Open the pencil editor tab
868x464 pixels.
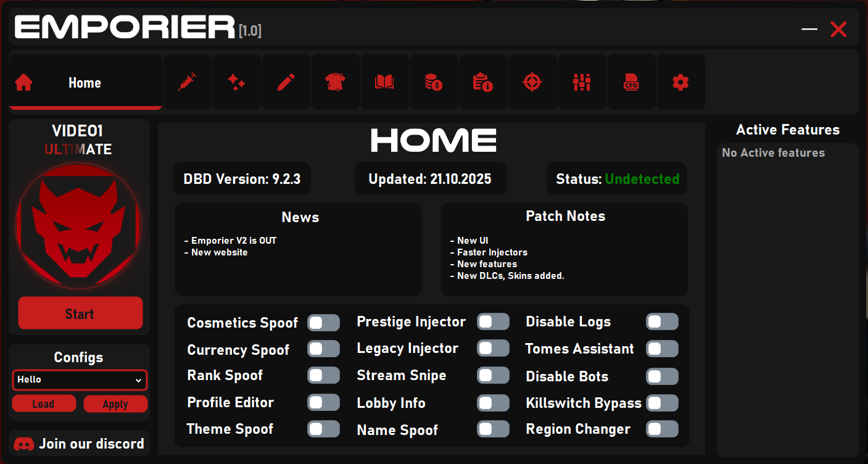tap(286, 82)
